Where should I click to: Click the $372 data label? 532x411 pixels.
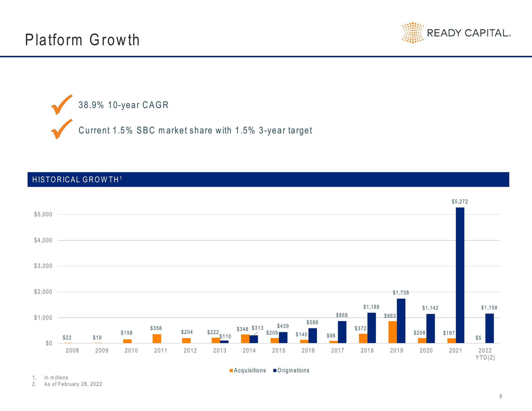point(361,329)
